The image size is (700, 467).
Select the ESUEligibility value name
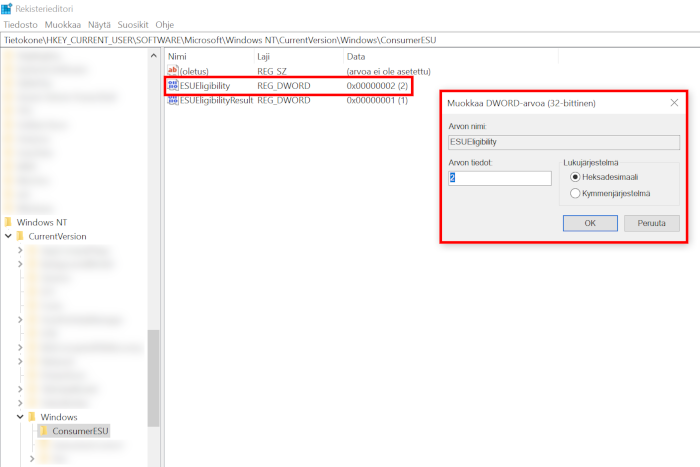pyautogui.click(x=205, y=86)
